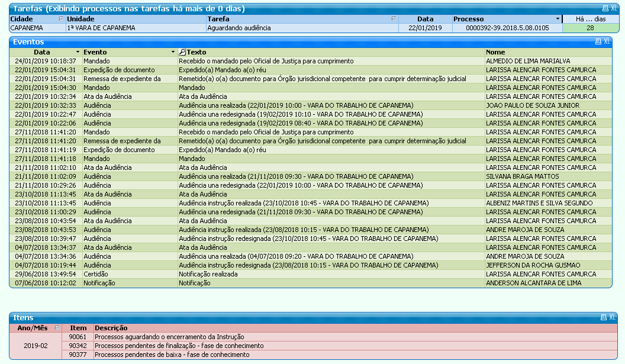
Task: Toggle the Cidade column selector box
Action: pos(61,19)
